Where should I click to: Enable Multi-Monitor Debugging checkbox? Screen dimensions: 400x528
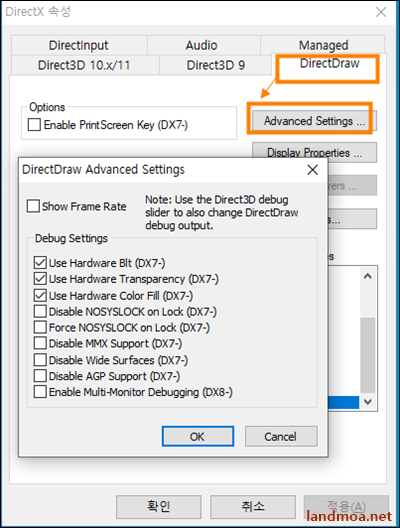click(40, 392)
